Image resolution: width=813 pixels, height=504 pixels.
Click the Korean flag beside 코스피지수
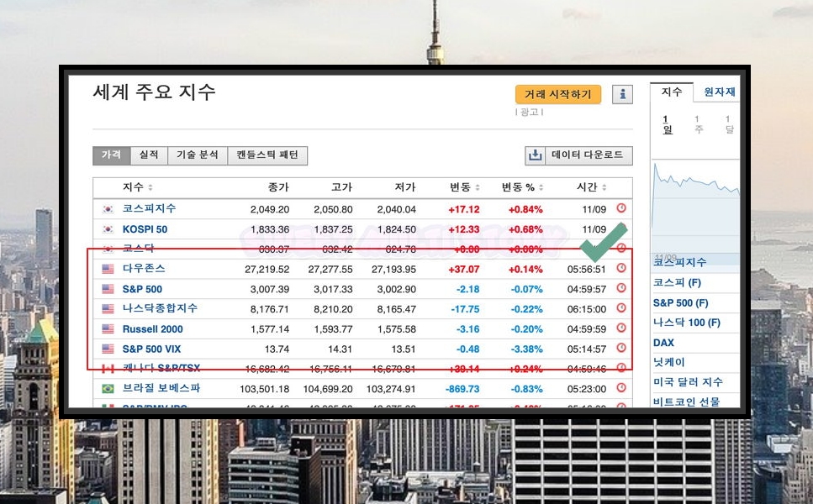pyautogui.click(x=108, y=209)
